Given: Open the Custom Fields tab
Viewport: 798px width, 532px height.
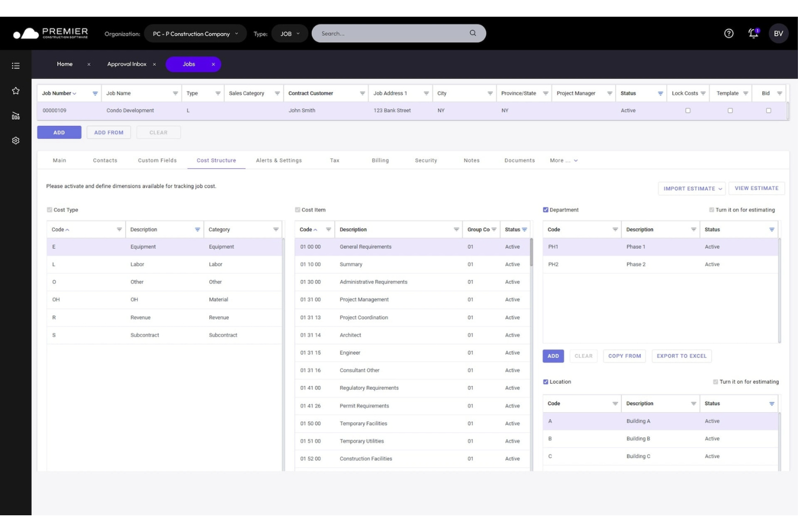Looking at the screenshot, I should click(157, 161).
